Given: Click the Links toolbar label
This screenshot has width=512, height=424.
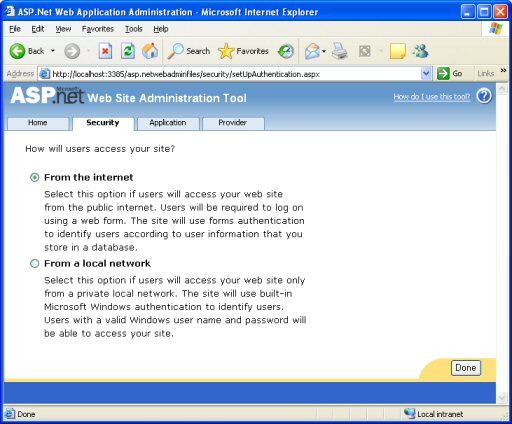Looking at the screenshot, I should pos(486,74).
